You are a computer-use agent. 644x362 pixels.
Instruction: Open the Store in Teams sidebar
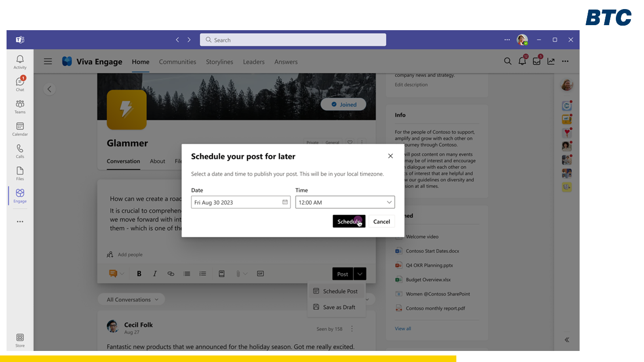coord(20,340)
